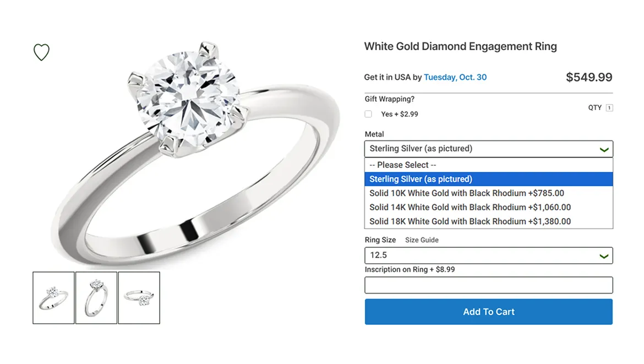
Task: Click the Add To Cart button
Action: point(489,312)
